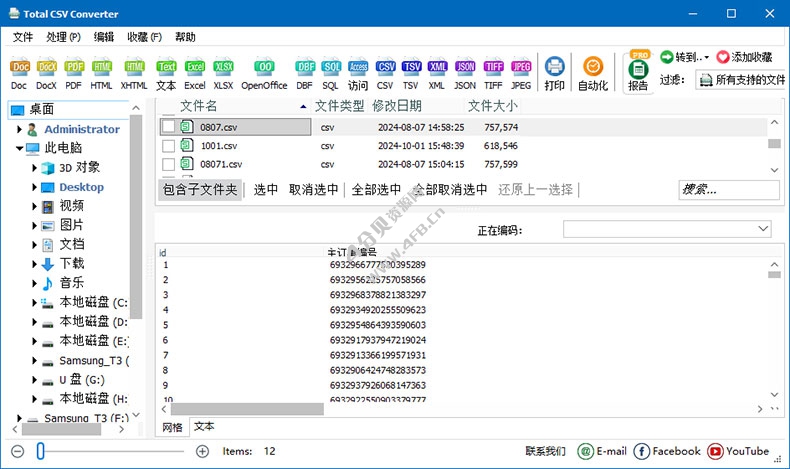Select the XHTML format icon
The image size is (790, 469).
(x=135, y=68)
